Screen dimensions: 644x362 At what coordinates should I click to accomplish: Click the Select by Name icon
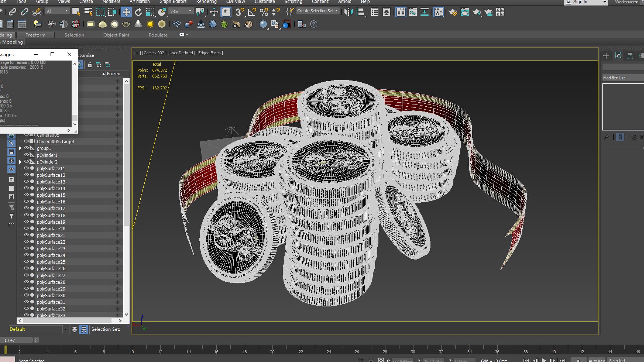coord(88,12)
